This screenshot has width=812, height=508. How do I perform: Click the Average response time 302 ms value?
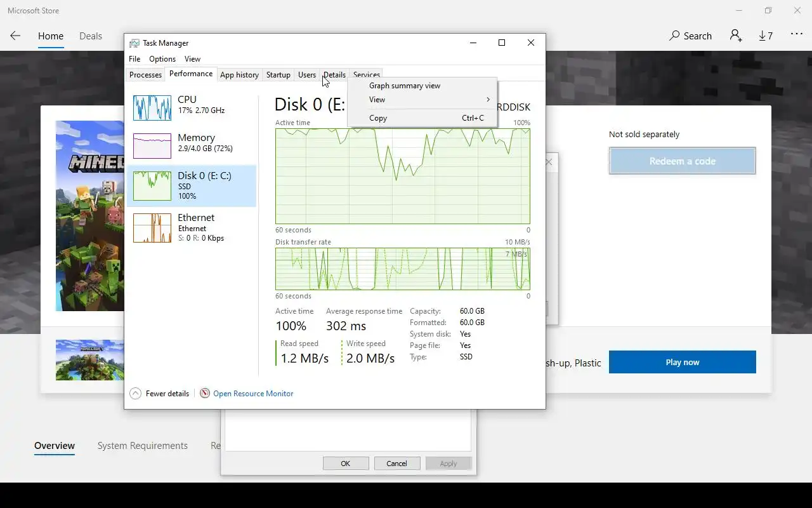click(346, 326)
